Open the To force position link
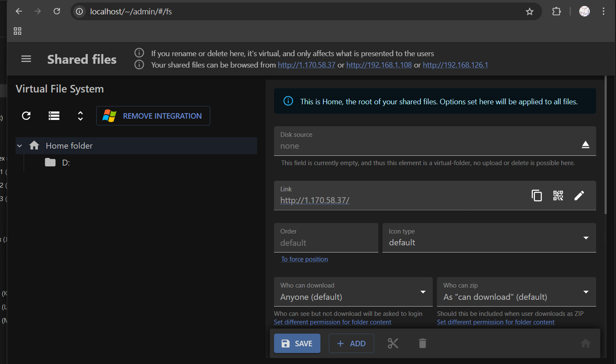The image size is (616, 364). (304, 259)
